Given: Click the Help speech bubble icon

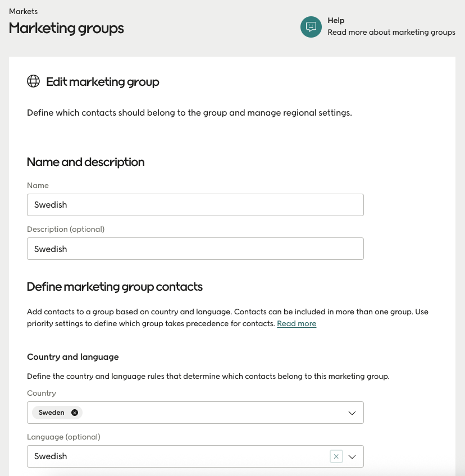Looking at the screenshot, I should [x=311, y=26].
